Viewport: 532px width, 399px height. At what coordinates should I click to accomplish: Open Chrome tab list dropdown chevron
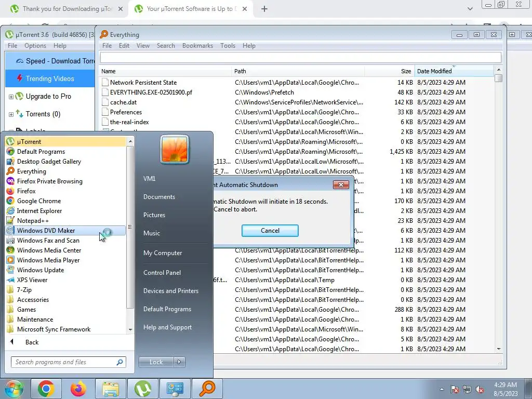pyautogui.click(x=470, y=9)
